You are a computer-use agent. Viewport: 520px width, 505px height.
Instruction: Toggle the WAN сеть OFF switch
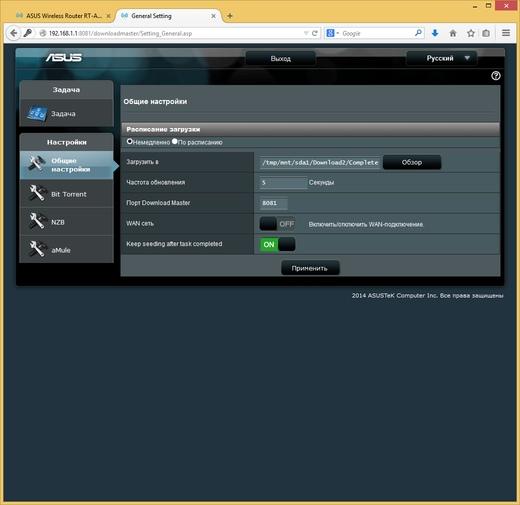[277, 224]
